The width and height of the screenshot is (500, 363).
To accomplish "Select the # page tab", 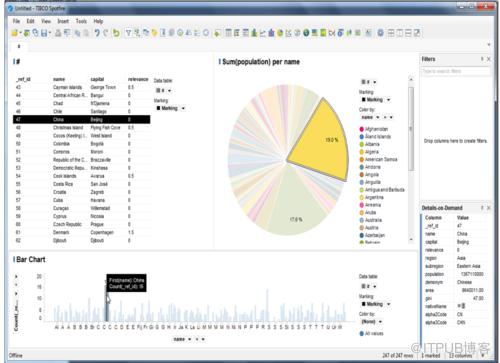I will point(19,47).
